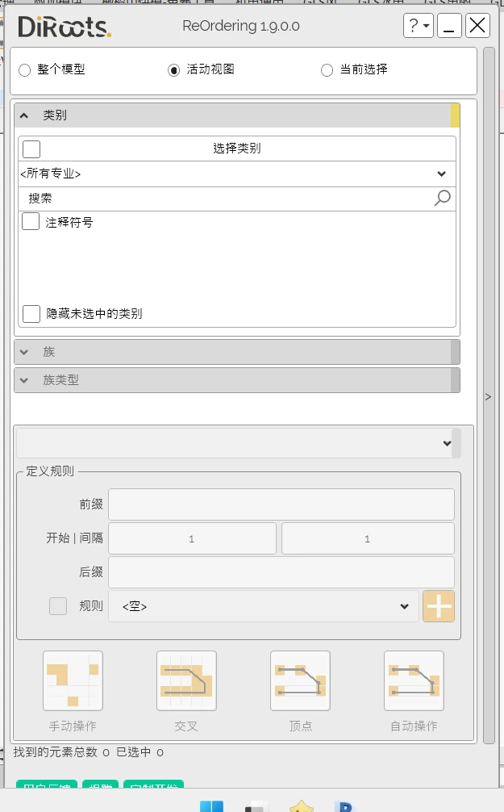The width and height of the screenshot is (504, 812).
Task: Click the search magnifier icon
Action: click(442, 199)
